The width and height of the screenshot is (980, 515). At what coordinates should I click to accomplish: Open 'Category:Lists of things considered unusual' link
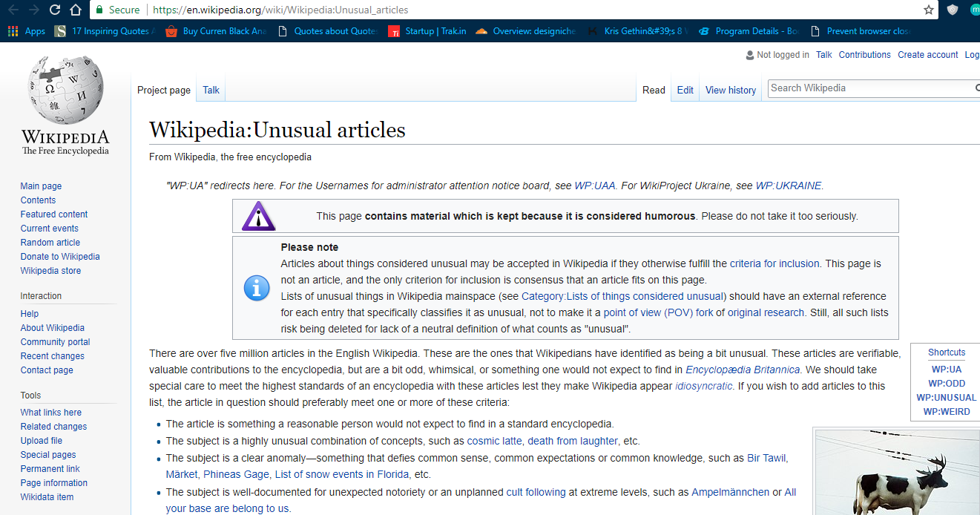(623, 296)
